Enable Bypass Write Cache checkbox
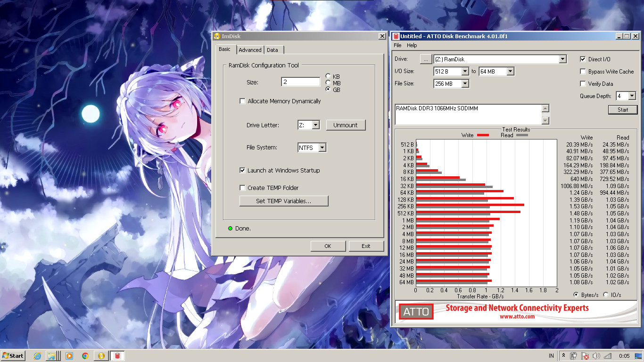This screenshot has height=362, width=644. coord(583,71)
